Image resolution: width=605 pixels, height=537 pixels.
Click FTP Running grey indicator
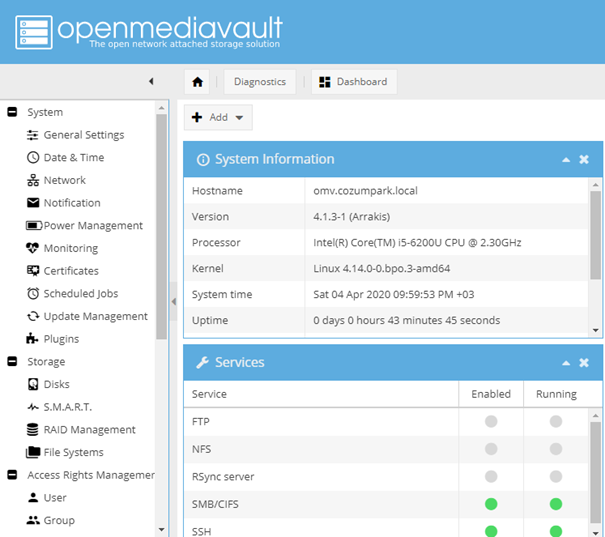[556, 421]
